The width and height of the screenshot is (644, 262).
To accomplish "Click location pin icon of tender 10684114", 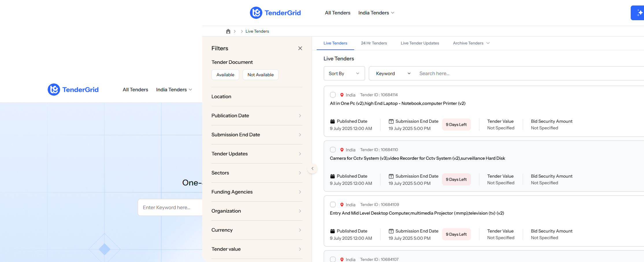I will point(342,95).
